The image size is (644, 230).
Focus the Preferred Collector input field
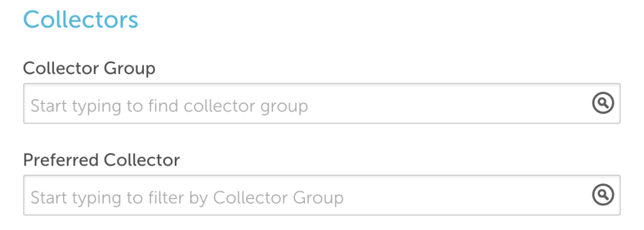pyautogui.click(x=321, y=195)
